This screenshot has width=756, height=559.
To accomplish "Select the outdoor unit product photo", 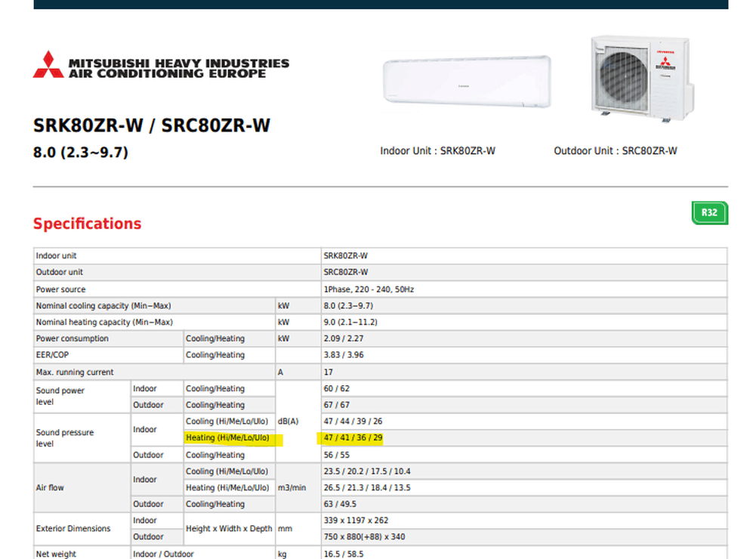I will coord(643,79).
